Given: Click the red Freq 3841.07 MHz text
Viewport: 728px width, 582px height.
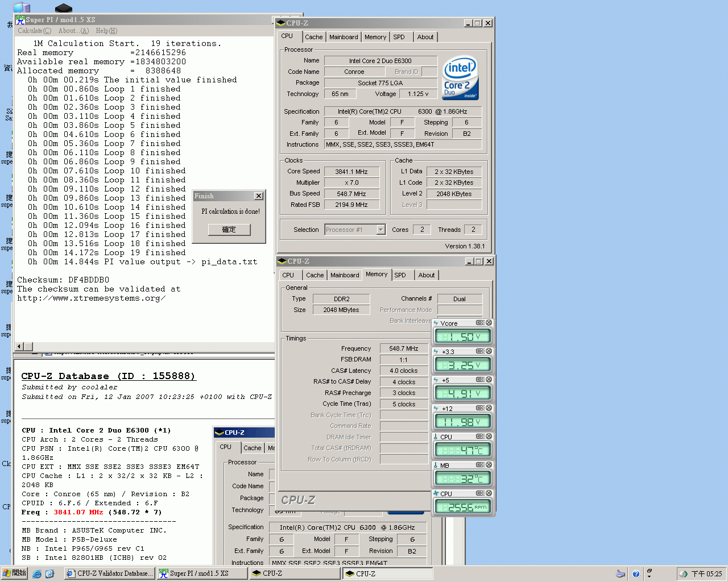Looking at the screenshot, I should coord(78,512).
